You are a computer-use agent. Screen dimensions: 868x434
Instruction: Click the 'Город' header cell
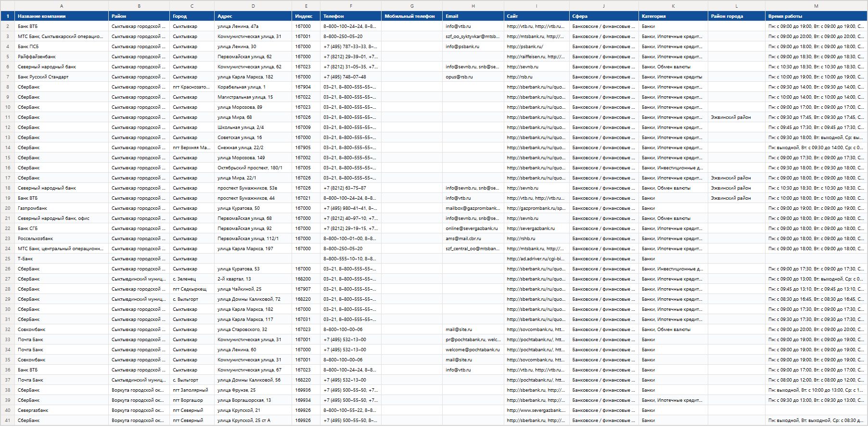[192, 16]
